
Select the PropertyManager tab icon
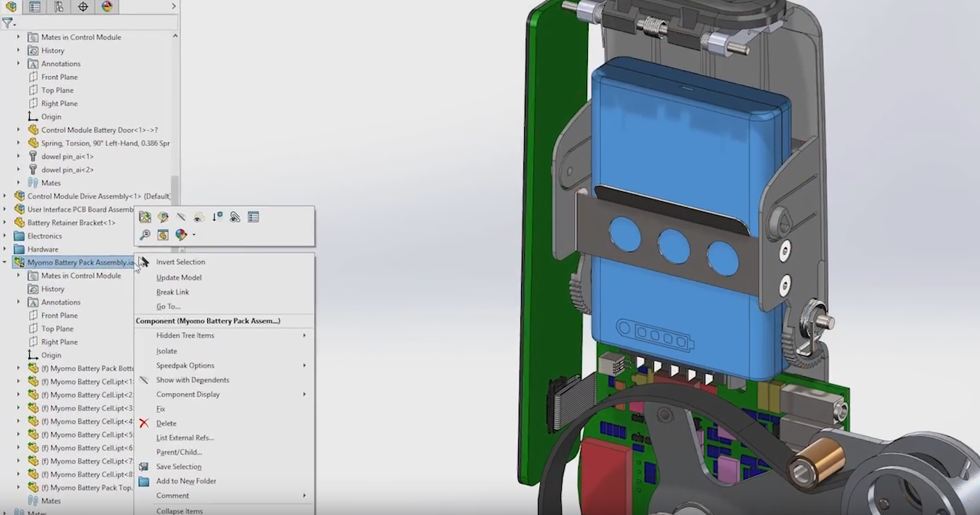pos(34,7)
